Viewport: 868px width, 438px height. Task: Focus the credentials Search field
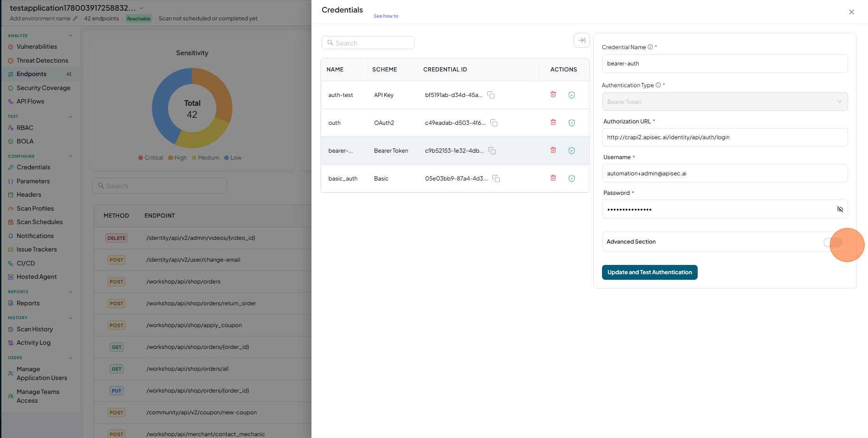click(368, 43)
